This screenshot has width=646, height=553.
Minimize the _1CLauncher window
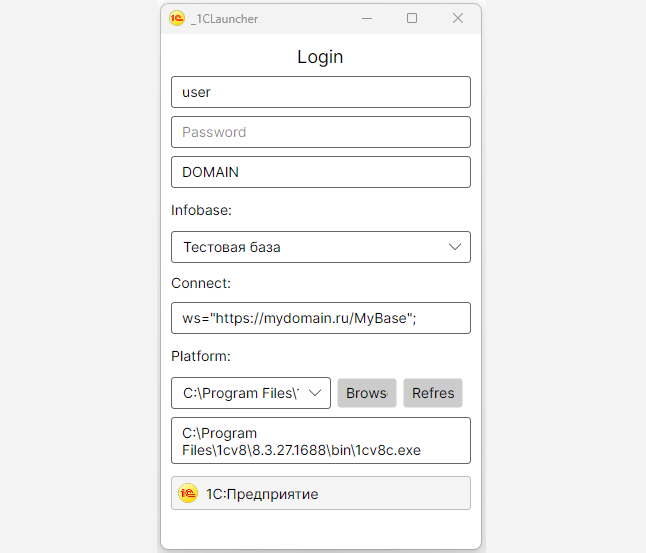pos(366,18)
